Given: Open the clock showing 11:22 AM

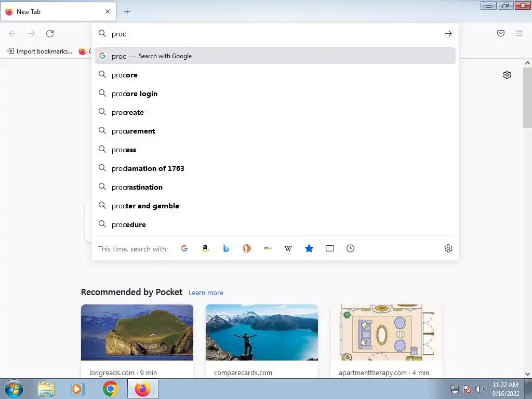Looking at the screenshot, I should tap(506, 389).
